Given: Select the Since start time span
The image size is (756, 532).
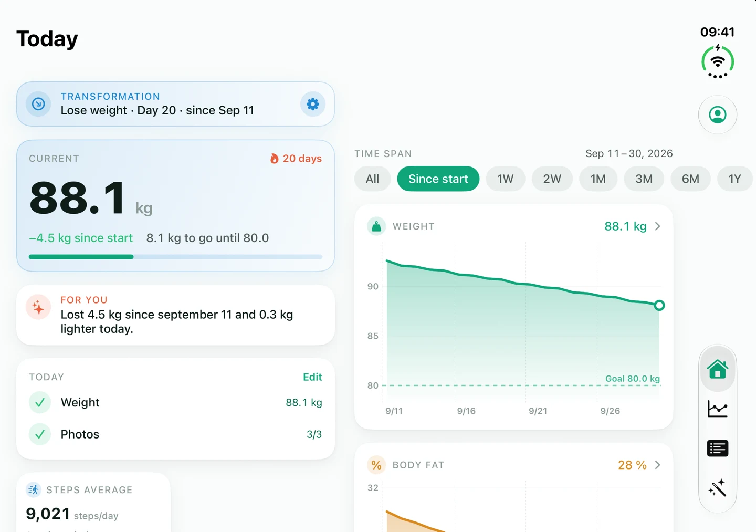Looking at the screenshot, I should coord(438,179).
